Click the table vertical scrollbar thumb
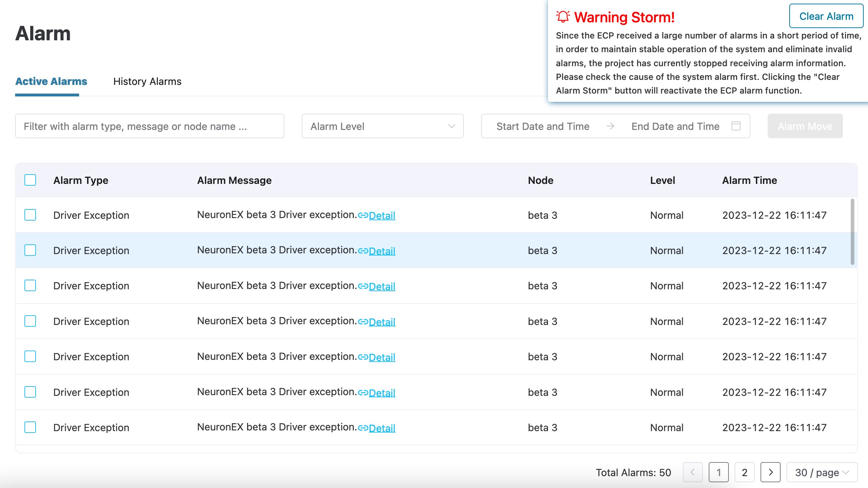868x488 pixels. (x=852, y=231)
